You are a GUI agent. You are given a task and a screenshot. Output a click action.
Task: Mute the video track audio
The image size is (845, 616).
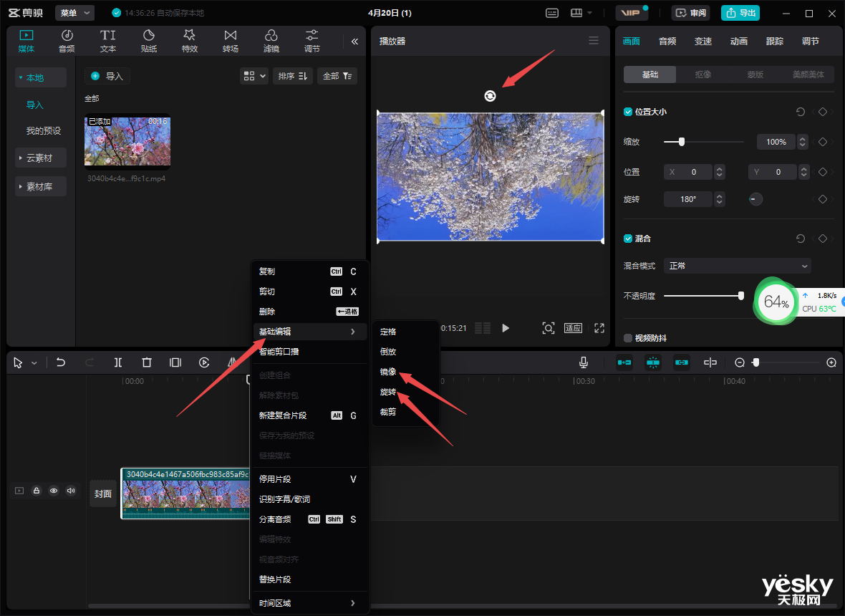click(71, 491)
